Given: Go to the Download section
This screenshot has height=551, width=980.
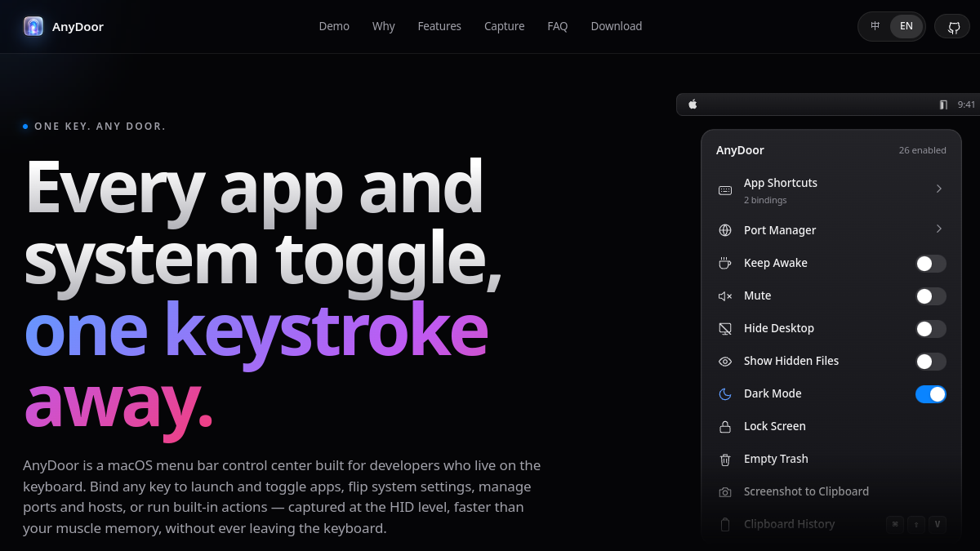Looking at the screenshot, I should click(617, 26).
